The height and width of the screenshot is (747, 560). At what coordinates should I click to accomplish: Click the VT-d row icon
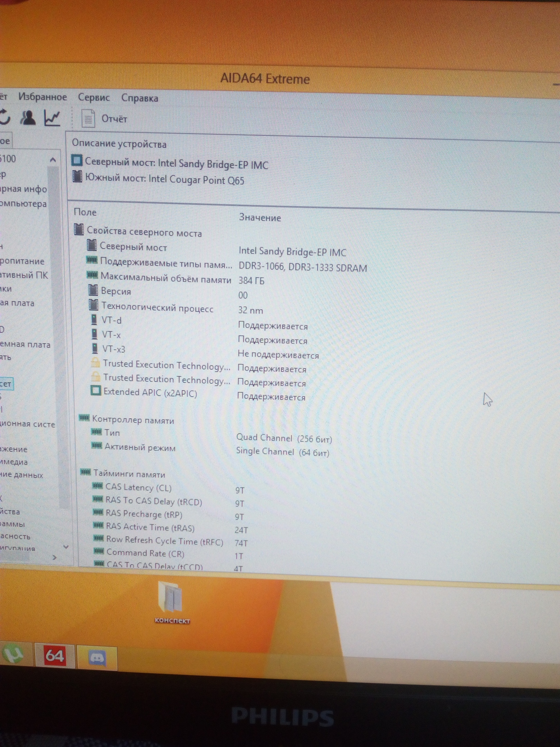[x=94, y=320]
